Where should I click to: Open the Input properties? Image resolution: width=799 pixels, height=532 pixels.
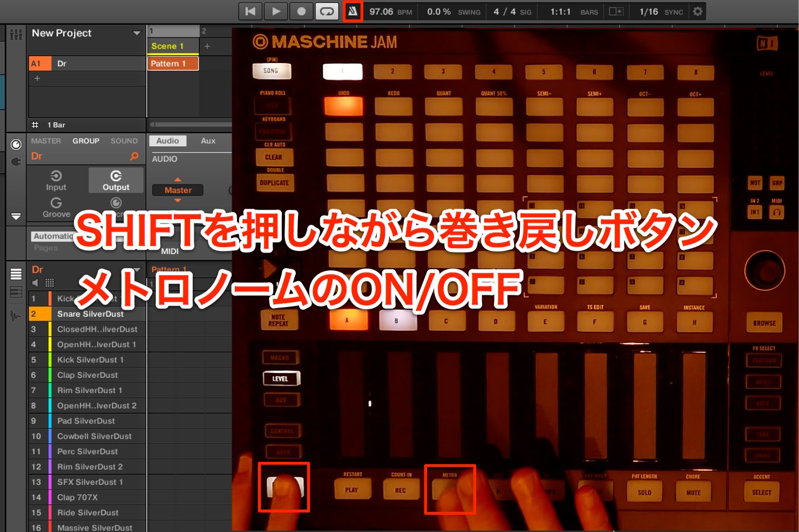point(56,181)
